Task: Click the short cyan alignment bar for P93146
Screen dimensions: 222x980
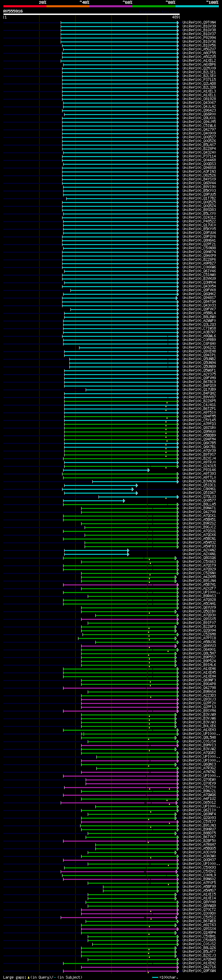Action: tap(106, 470)
